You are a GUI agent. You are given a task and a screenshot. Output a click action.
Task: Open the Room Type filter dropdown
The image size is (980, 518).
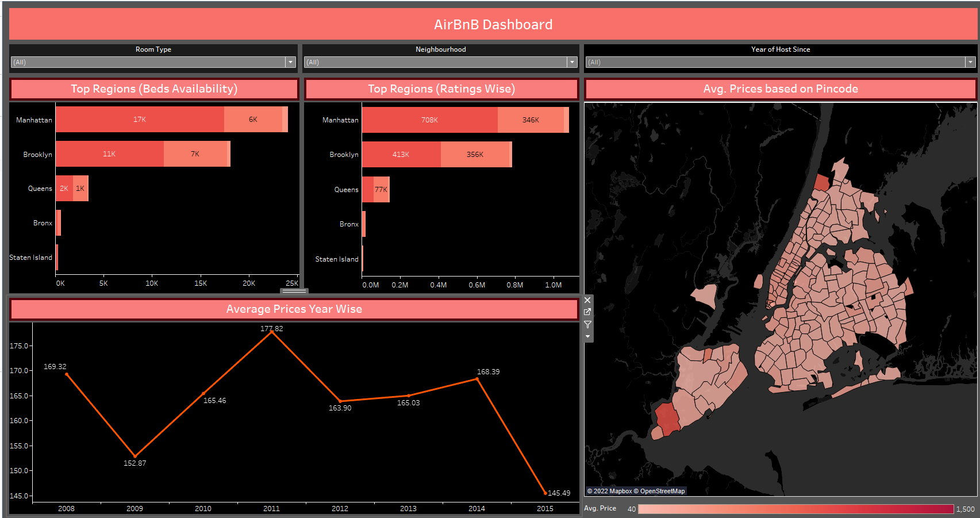point(290,62)
